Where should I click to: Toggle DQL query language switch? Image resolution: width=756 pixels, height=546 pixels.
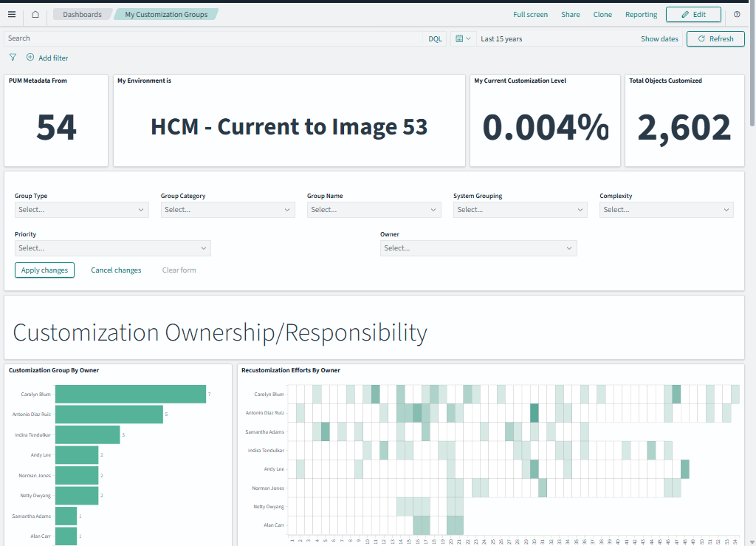click(x=435, y=38)
